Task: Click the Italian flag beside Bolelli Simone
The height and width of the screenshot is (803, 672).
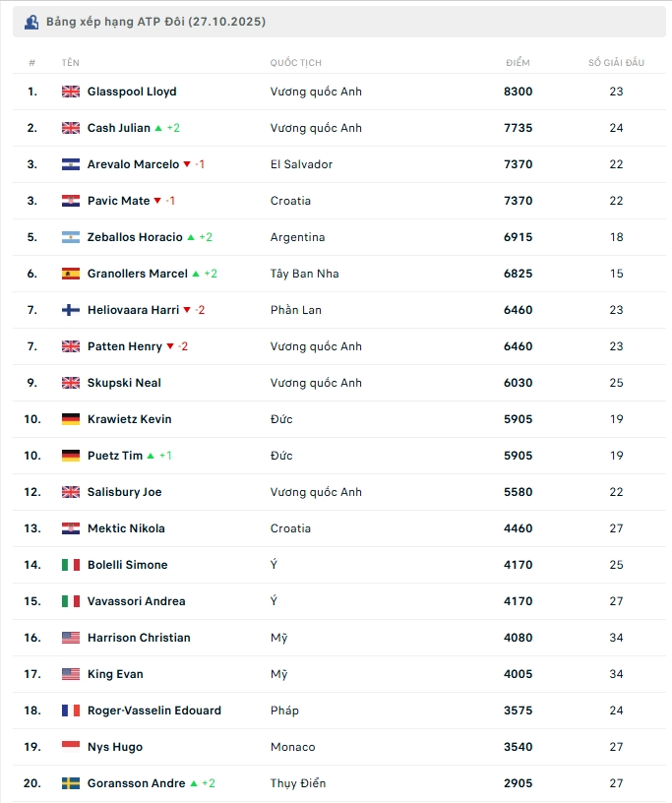Action: (71, 565)
